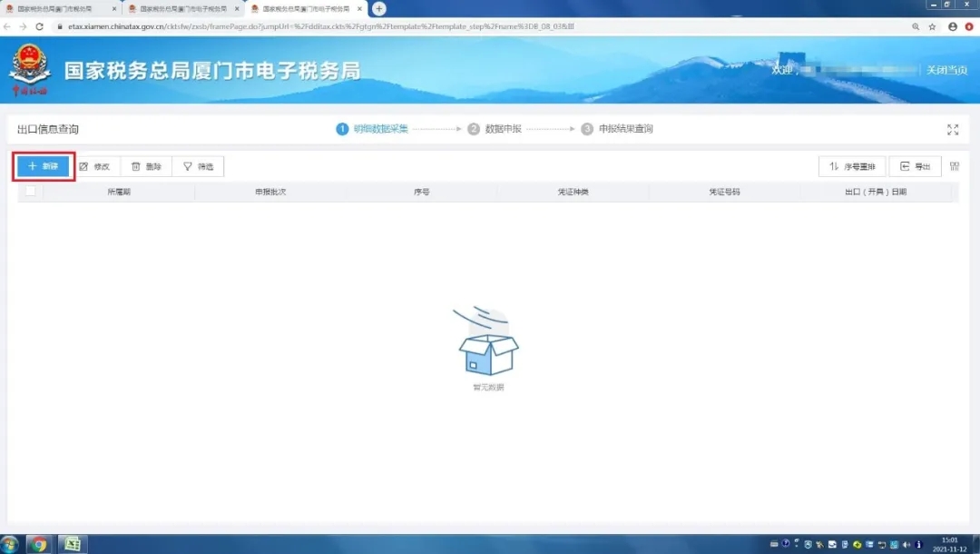Click the blue 新建 (New) button
The image size is (980, 554).
[43, 166]
